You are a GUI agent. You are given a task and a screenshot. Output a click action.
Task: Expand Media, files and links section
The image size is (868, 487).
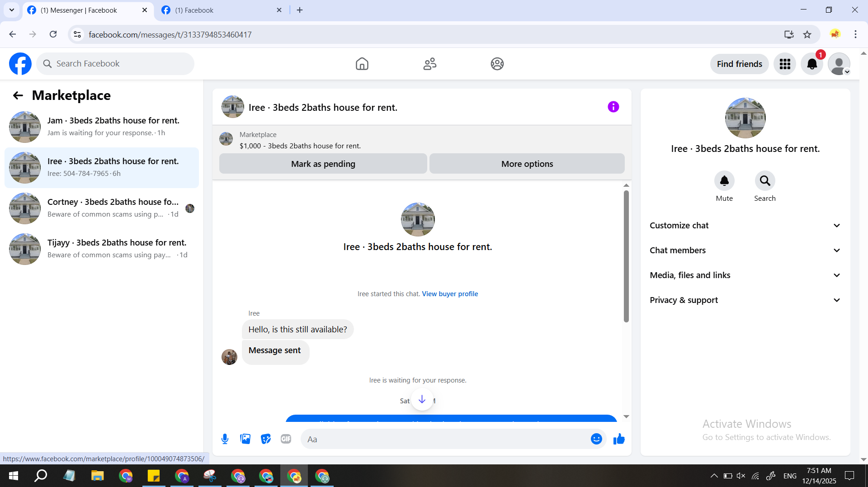[745, 275]
